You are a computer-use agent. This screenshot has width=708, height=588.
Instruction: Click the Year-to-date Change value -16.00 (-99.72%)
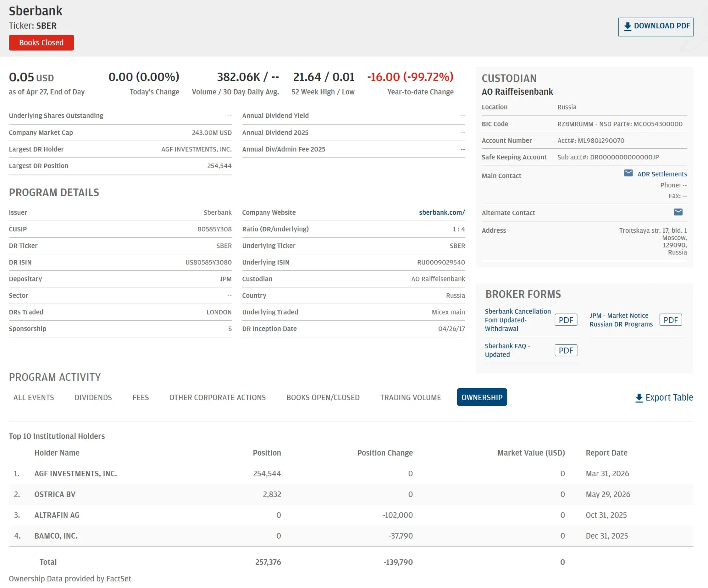[x=410, y=77]
